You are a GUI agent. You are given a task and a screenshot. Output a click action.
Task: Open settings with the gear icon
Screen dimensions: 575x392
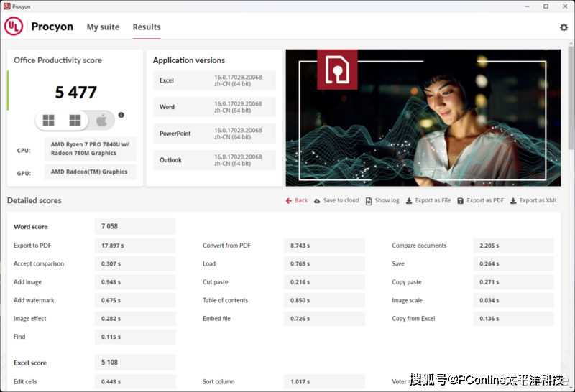[x=563, y=27]
